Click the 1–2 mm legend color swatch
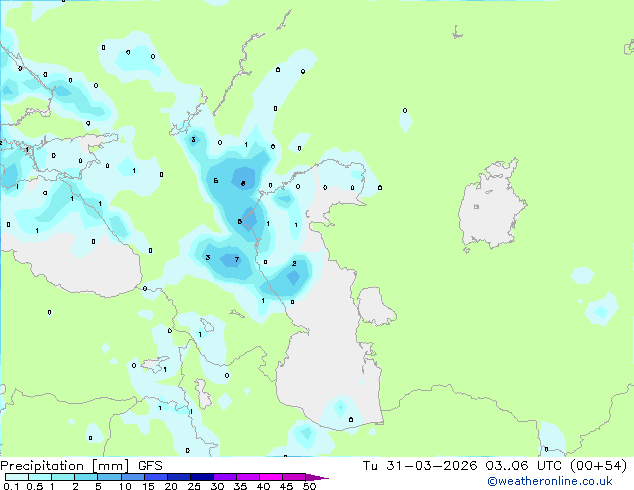Screen dimensions: 634x490 click(63, 477)
